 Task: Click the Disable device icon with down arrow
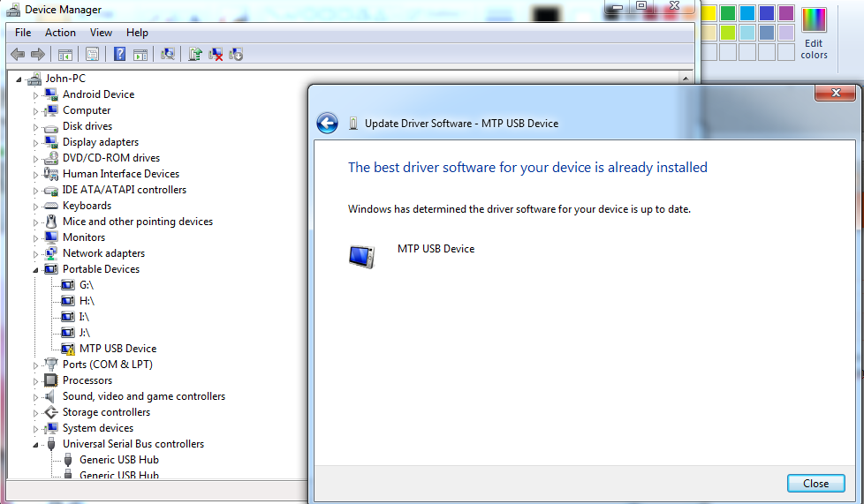(x=236, y=54)
